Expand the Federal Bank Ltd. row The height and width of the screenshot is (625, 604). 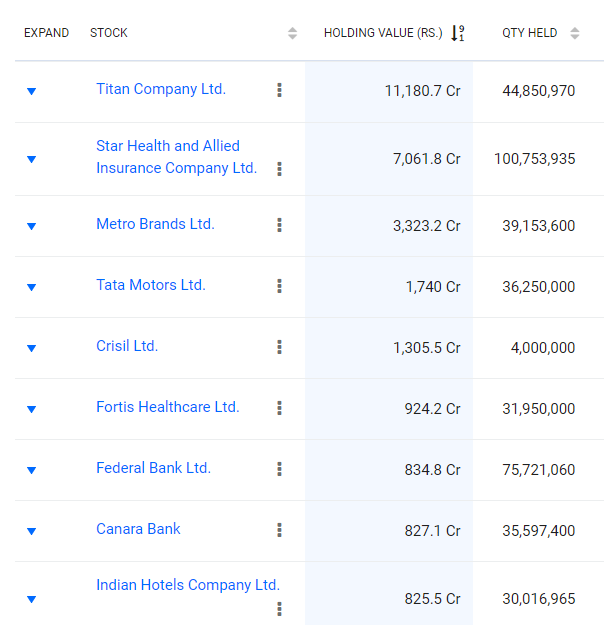point(31,470)
